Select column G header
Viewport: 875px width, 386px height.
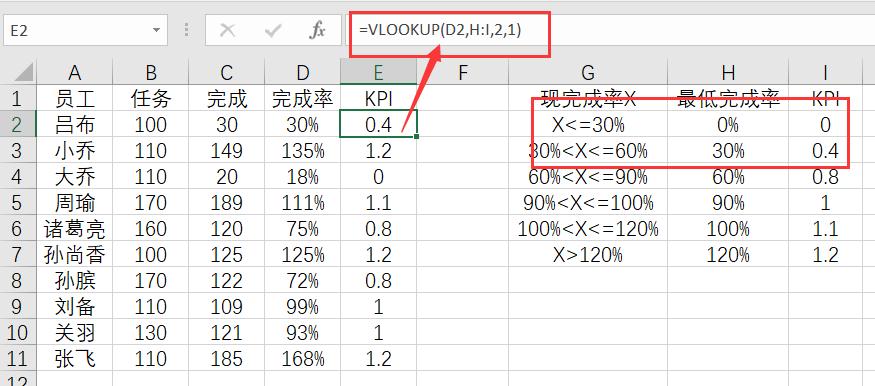coord(588,72)
